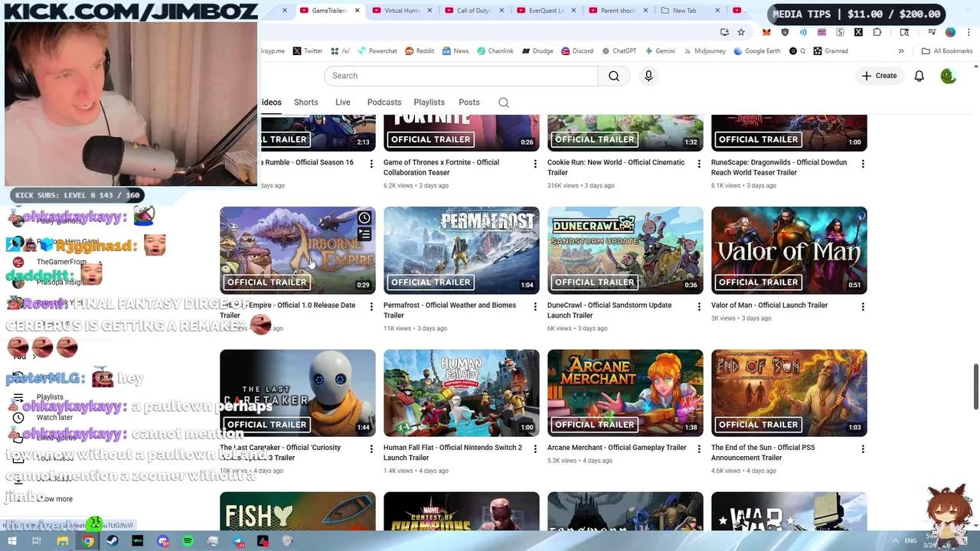Viewport: 980px width, 551px height.
Task: Play the Valor of Man thumbnail
Action: coord(789,250)
